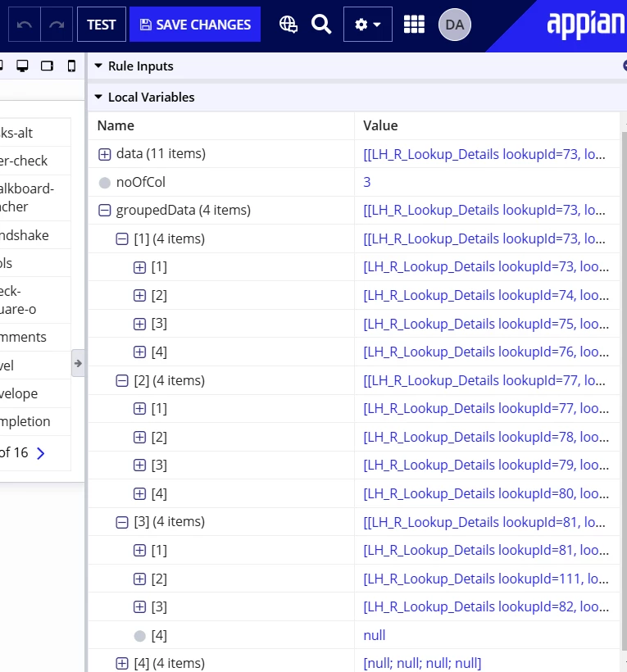Click the Name column header
The width and height of the screenshot is (627, 672).
pos(116,125)
